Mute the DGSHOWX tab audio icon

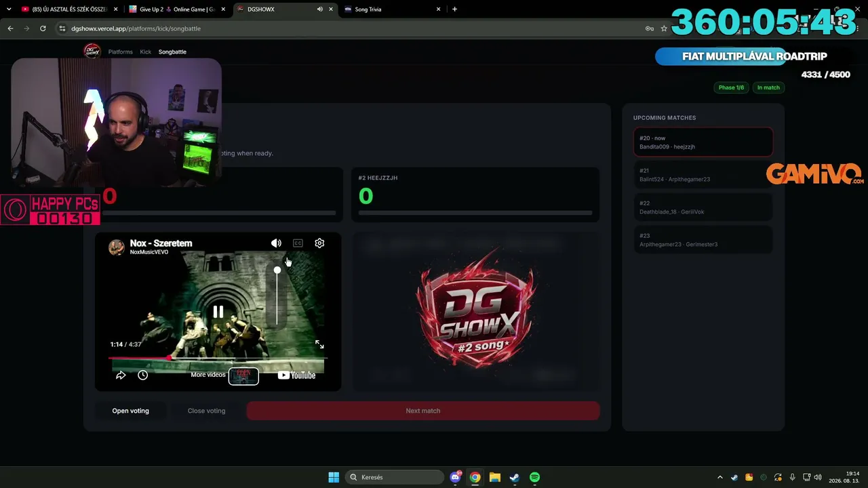point(319,9)
